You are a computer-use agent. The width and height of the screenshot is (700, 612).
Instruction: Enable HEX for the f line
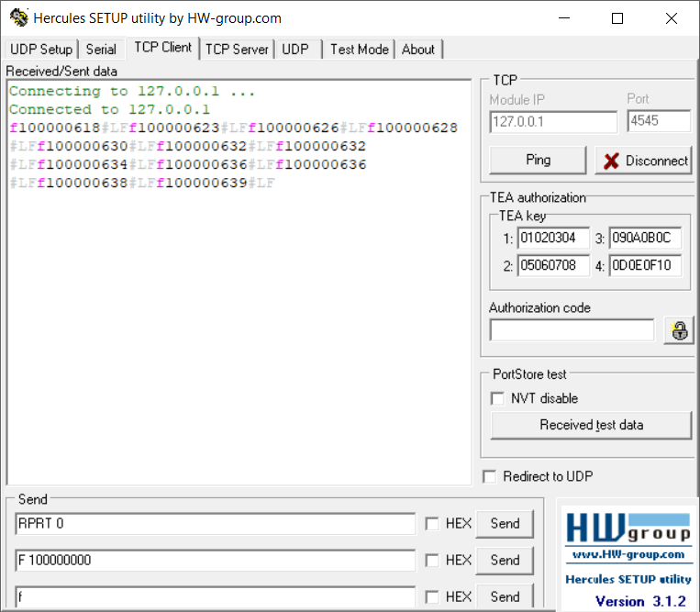coord(432,596)
